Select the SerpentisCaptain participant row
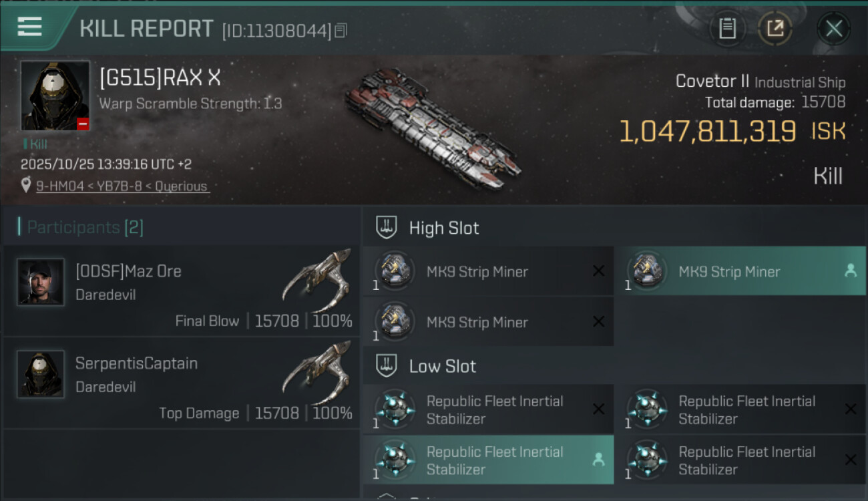The image size is (868, 501). pyautogui.click(x=182, y=383)
